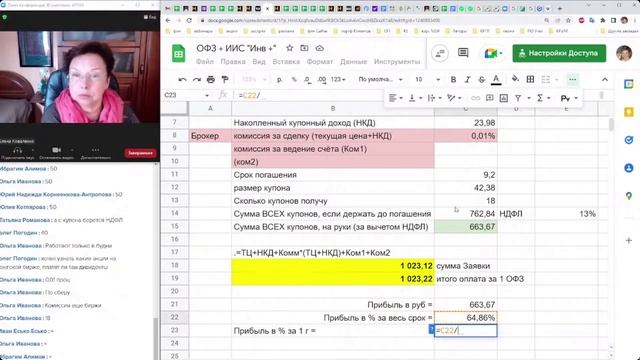The height and width of the screenshot is (360, 640).
Task: Open the text rotation dropdown
Action: point(454,98)
